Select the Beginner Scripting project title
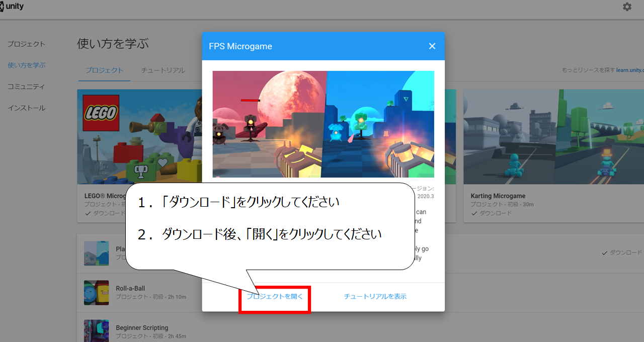Viewport: 644px width, 342px height. 142,328
